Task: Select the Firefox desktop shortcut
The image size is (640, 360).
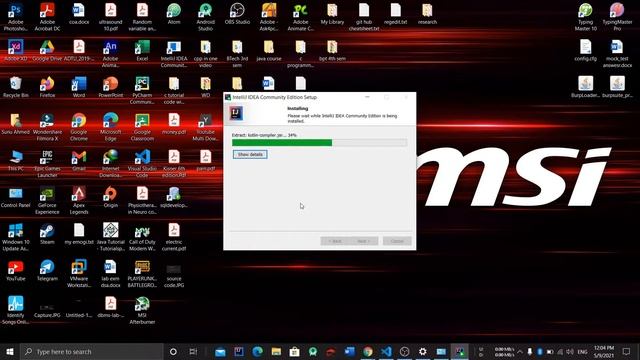Action: click(x=47, y=87)
